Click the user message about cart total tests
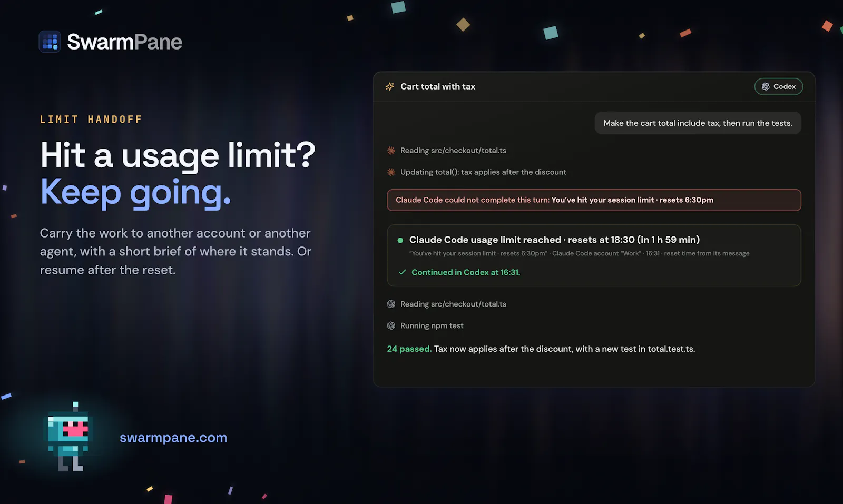This screenshot has width=843, height=504. pos(698,123)
